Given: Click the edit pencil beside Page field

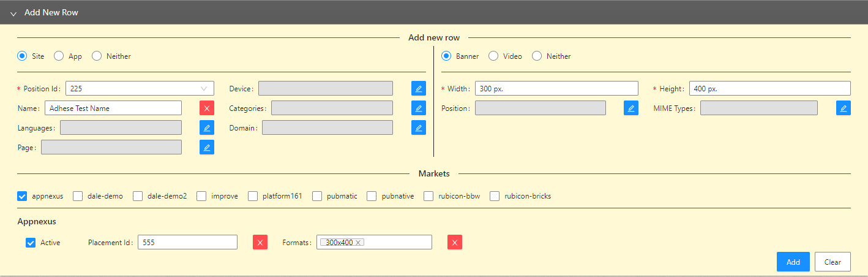Looking at the screenshot, I should tap(207, 147).
